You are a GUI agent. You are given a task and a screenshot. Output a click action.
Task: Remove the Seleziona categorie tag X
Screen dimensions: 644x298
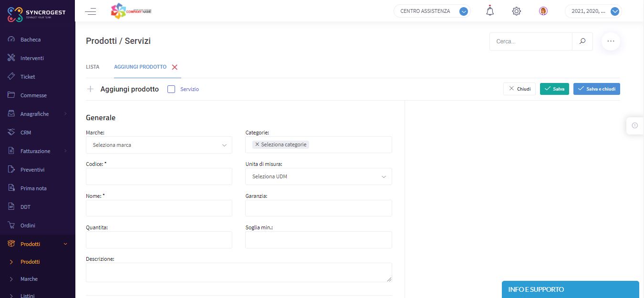(x=257, y=144)
